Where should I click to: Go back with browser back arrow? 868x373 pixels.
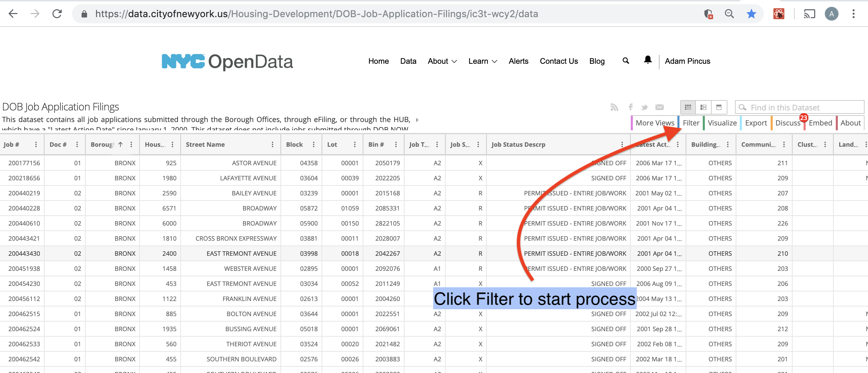click(x=13, y=14)
